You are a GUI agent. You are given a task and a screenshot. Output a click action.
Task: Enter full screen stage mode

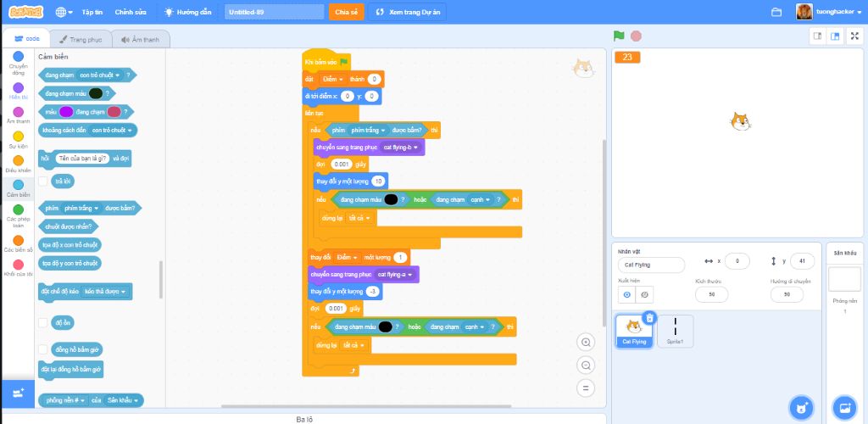[854, 36]
